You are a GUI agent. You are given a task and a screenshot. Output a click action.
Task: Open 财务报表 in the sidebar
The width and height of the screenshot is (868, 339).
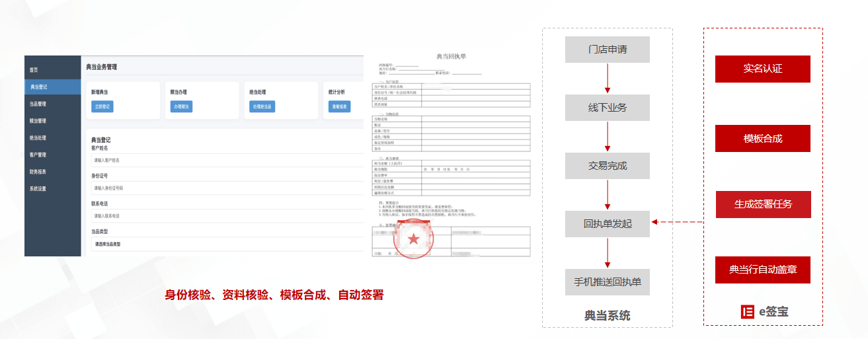[38, 172]
